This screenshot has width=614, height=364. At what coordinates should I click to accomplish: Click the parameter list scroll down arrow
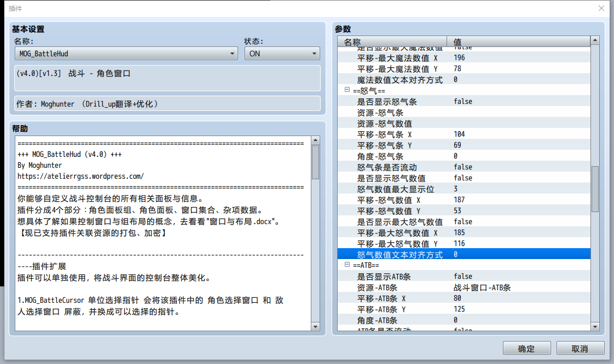[x=595, y=326]
